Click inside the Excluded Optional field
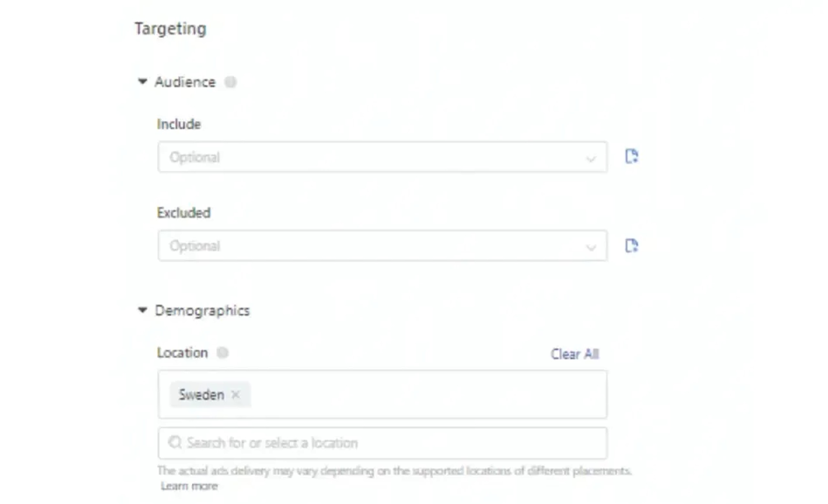 pos(382,246)
